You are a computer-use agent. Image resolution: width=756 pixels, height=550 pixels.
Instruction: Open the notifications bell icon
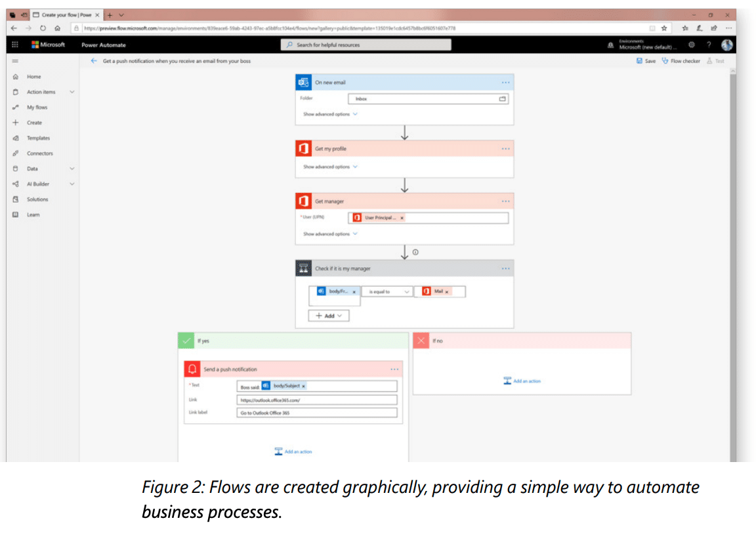coord(610,45)
